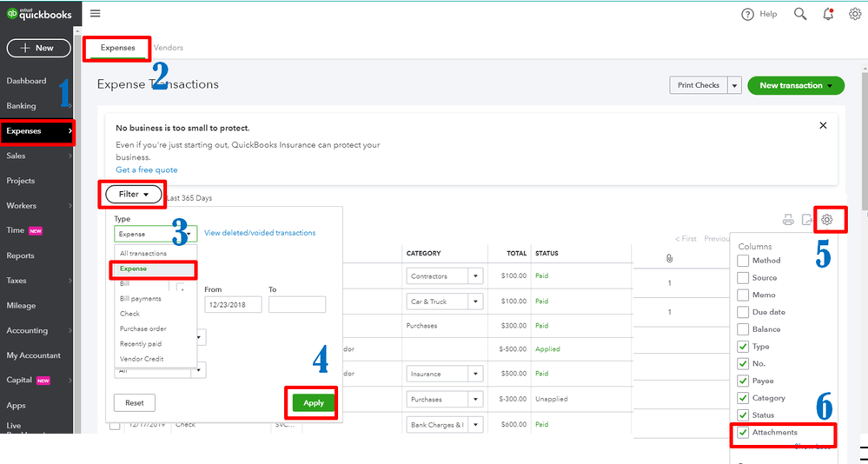This screenshot has height=464, width=868.
Task: Toggle the Memo column checkbox
Action: point(743,295)
